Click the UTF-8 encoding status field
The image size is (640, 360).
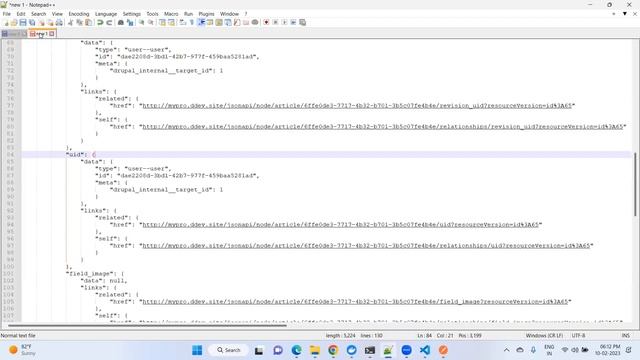point(578,336)
